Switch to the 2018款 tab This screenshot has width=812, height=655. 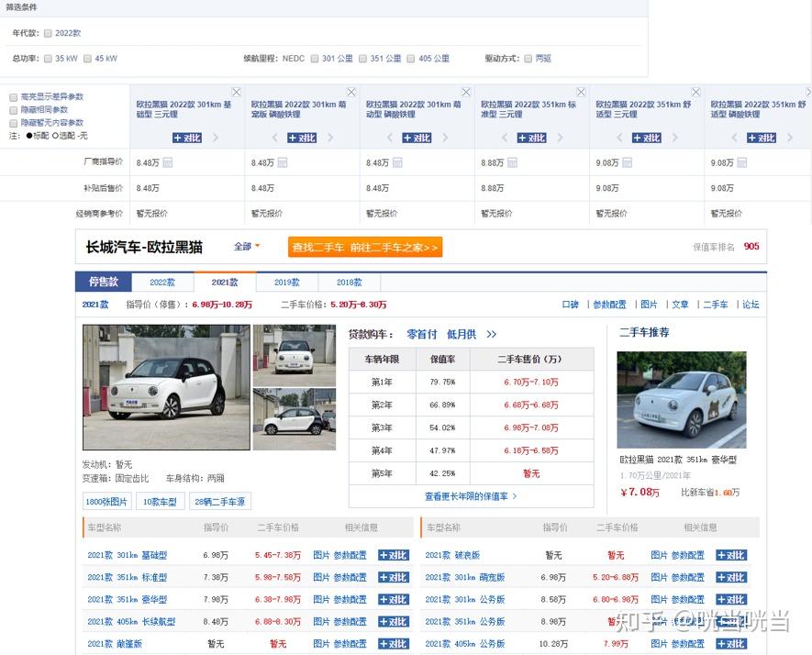[349, 283]
